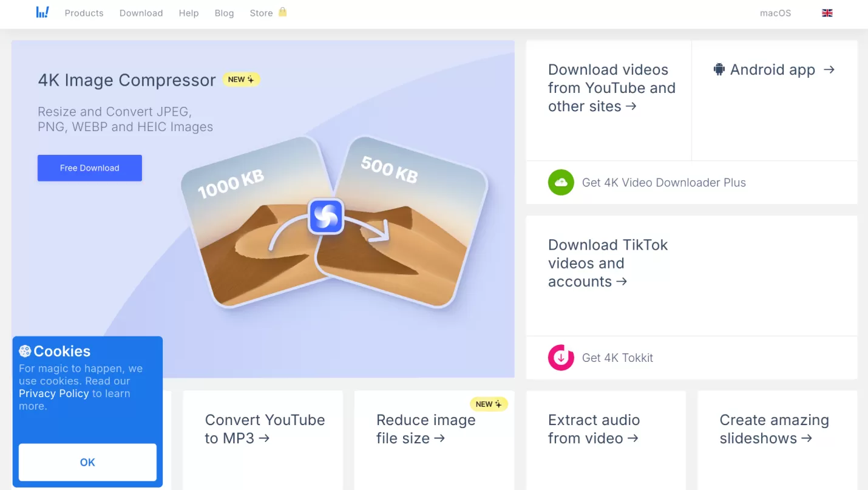Click the Android robot icon
The image size is (868, 490).
pyautogui.click(x=719, y=69)
